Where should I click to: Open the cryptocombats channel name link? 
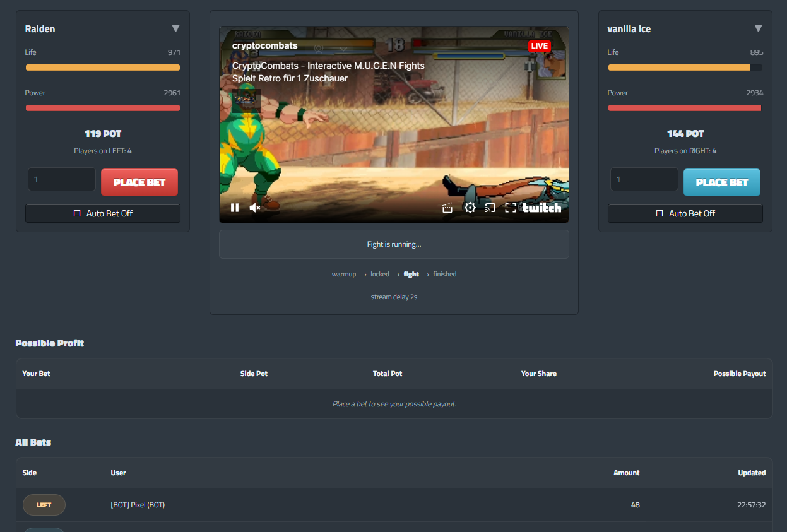click(x=265, y=45)
